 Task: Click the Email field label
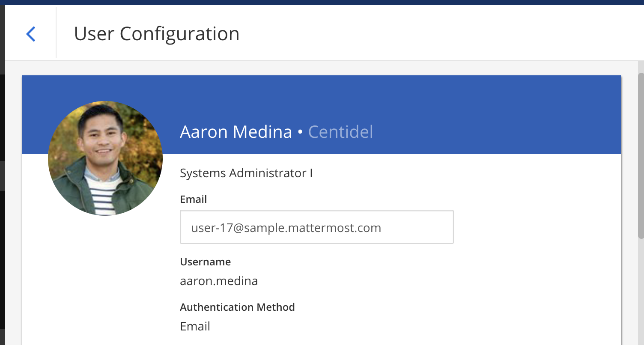193,199
